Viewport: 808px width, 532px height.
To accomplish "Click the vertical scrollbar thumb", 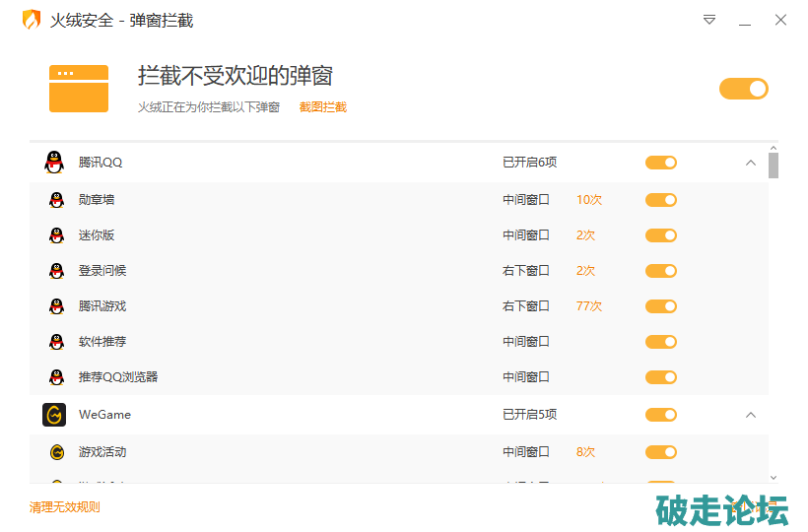I will [x=774, y=166].
